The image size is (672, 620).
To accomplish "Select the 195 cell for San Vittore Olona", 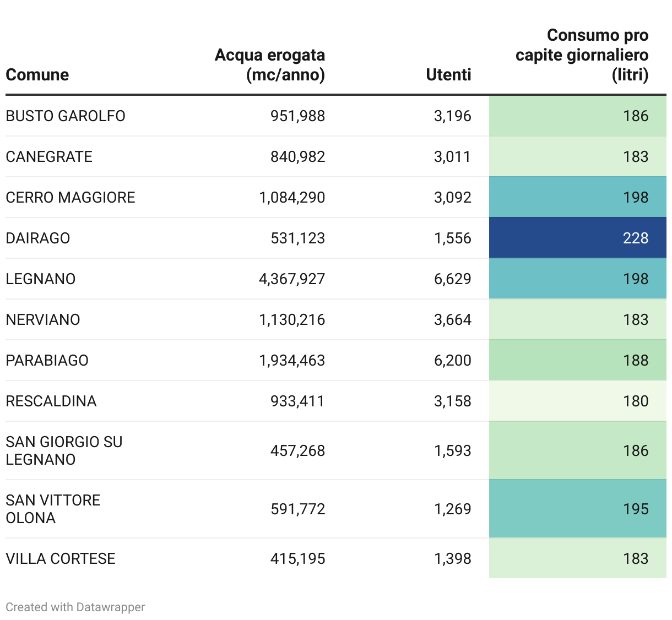I will [x=577, y=509].
